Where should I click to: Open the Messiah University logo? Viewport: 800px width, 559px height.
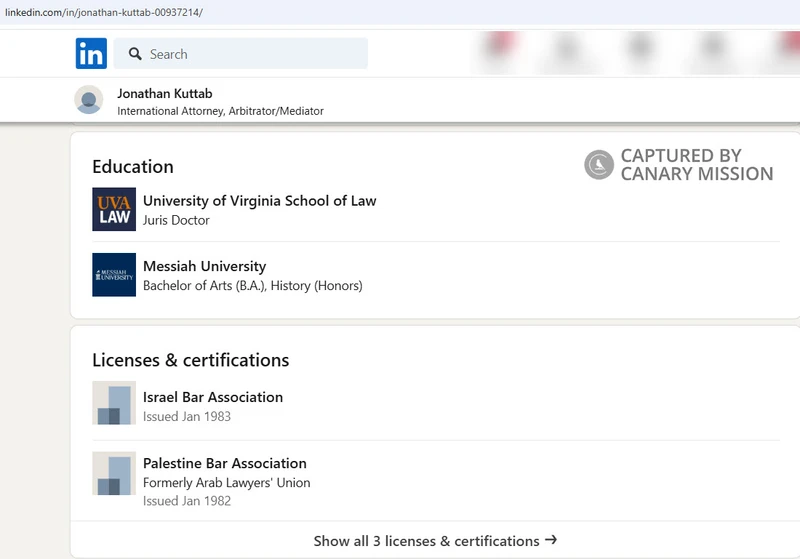coord(114,274)
